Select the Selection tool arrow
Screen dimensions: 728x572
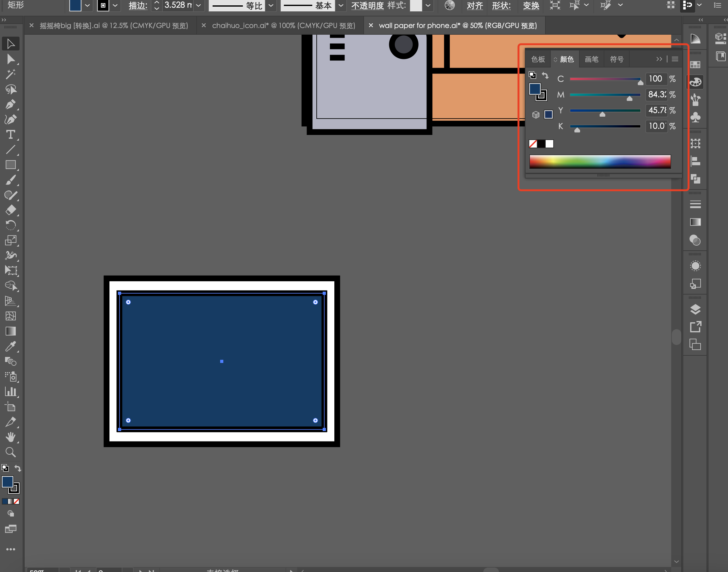(x=10, y=44)
